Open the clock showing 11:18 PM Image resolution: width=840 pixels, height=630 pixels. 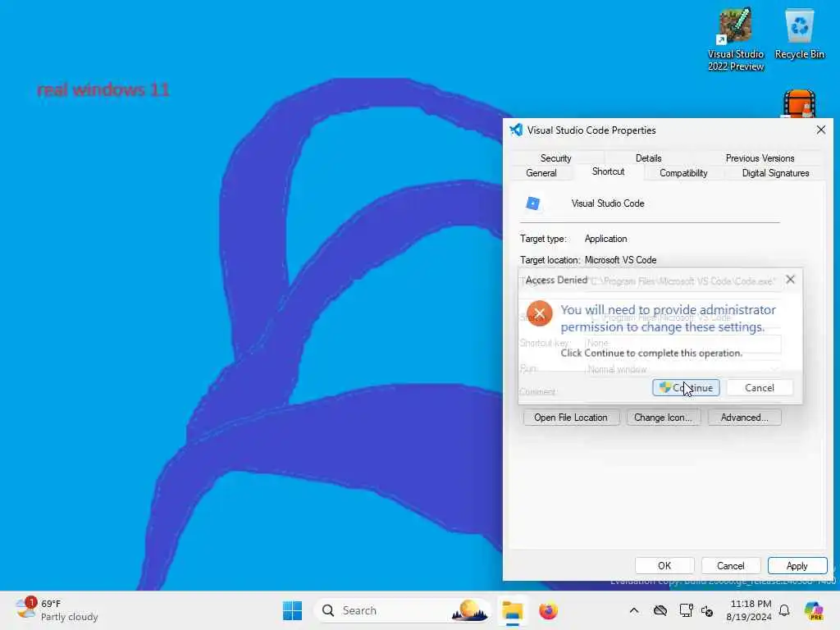[x=749, y=610]
